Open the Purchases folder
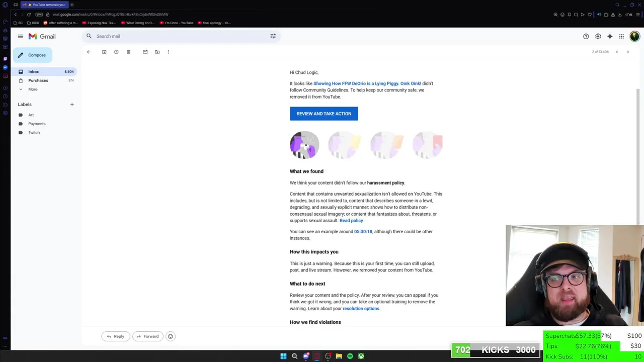Screen dimensions: 644x362 click(x=44, y=80)
